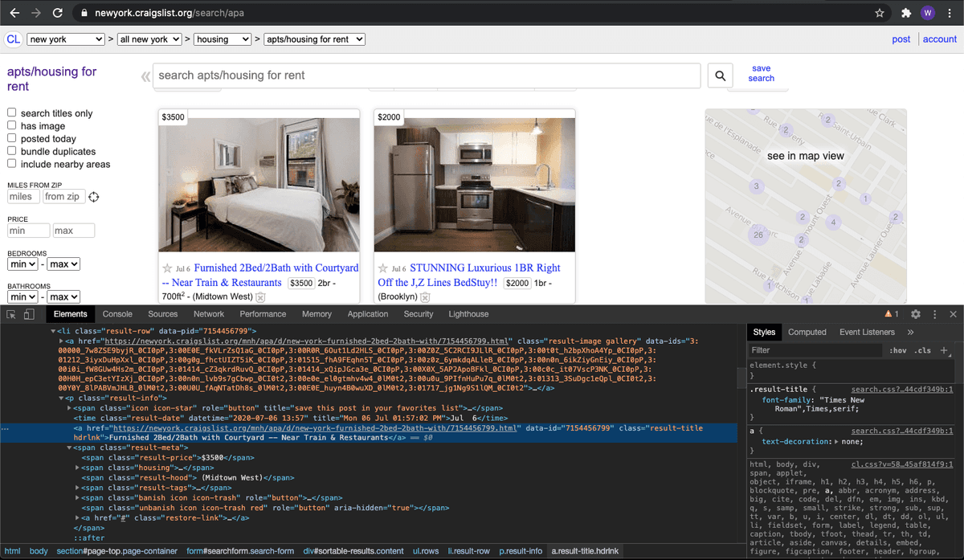Close the DevTools panel
Image resolution: width=964 pixels, height=560 pixels.
tap(953, 314)
